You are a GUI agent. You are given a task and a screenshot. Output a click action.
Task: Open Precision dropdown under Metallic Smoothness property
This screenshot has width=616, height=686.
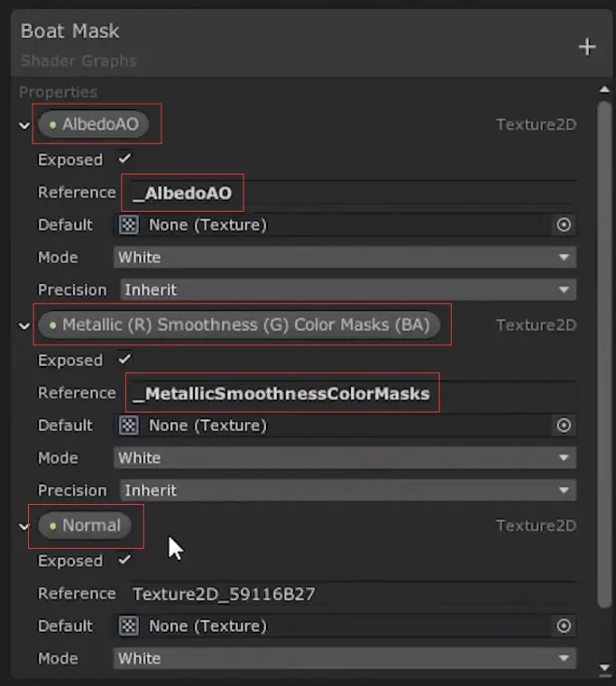click(x=348, y=490)
